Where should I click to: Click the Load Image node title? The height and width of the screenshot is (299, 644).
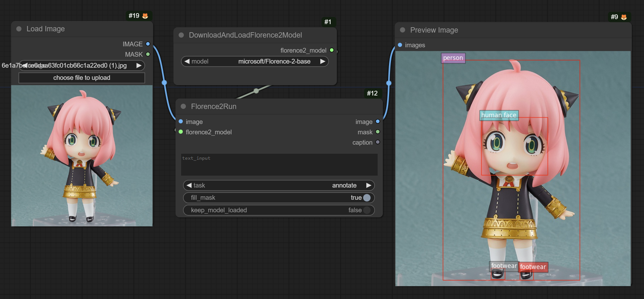[x=46, y=29]
